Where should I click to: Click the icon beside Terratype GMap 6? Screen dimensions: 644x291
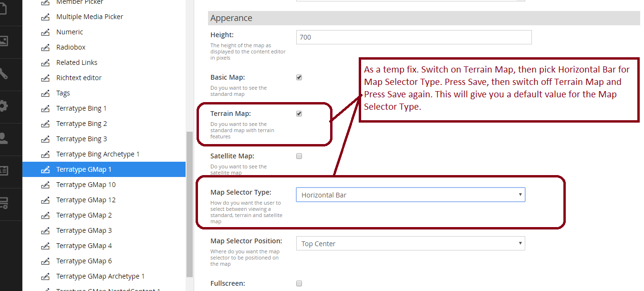(45, 261)
